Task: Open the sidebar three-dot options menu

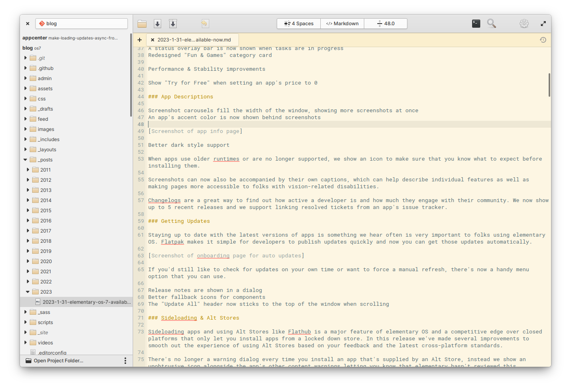Action: point(125,361)
